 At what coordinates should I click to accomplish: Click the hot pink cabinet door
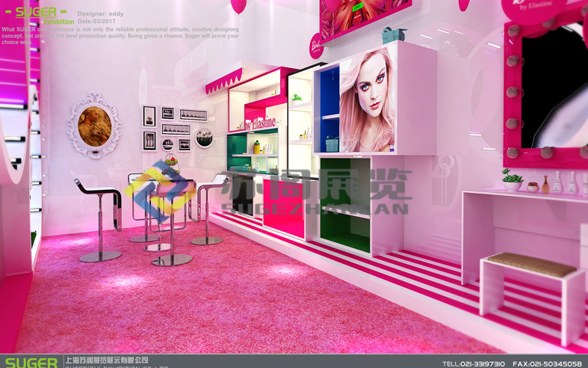[x=284, y=202]
